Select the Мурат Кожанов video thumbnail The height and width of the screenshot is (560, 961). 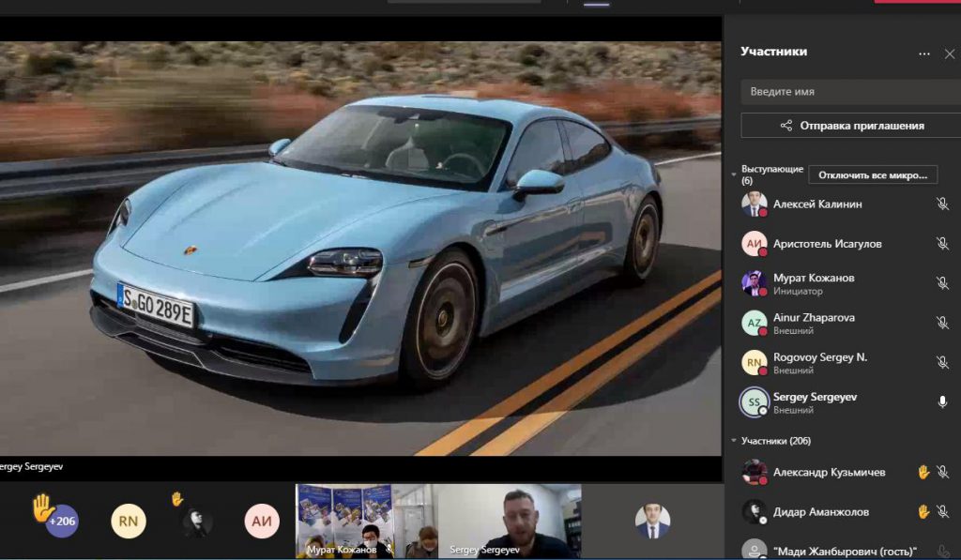pyautogui.click(x=367, y=522)
